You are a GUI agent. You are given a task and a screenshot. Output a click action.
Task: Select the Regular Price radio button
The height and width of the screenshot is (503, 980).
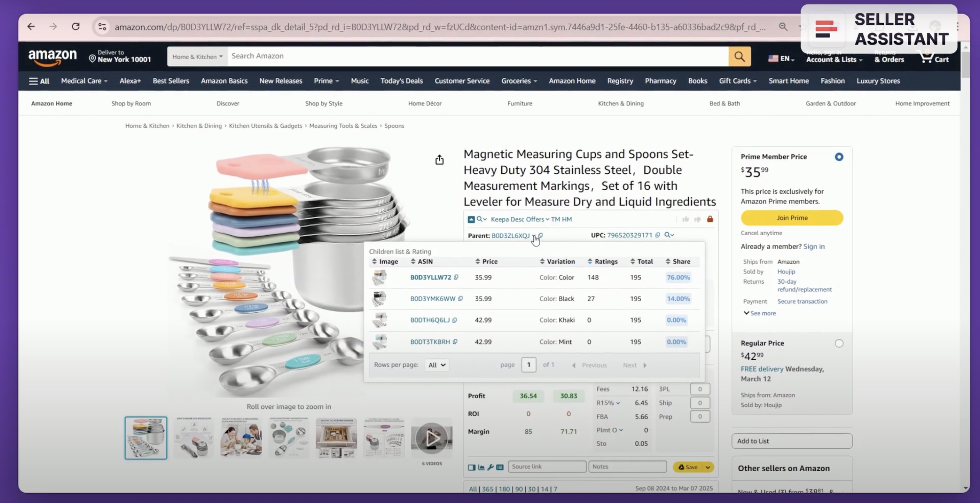point(840,343)
